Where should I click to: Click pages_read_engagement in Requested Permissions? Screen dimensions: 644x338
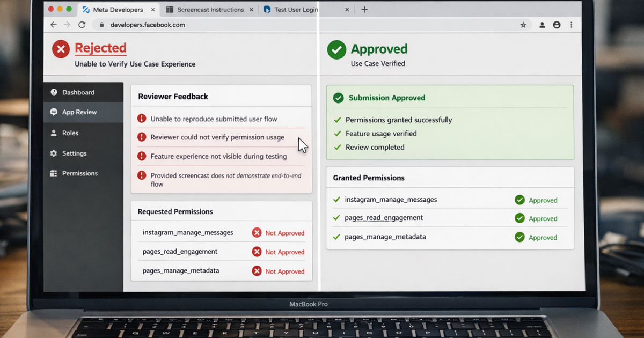click(x=180, y=252)
